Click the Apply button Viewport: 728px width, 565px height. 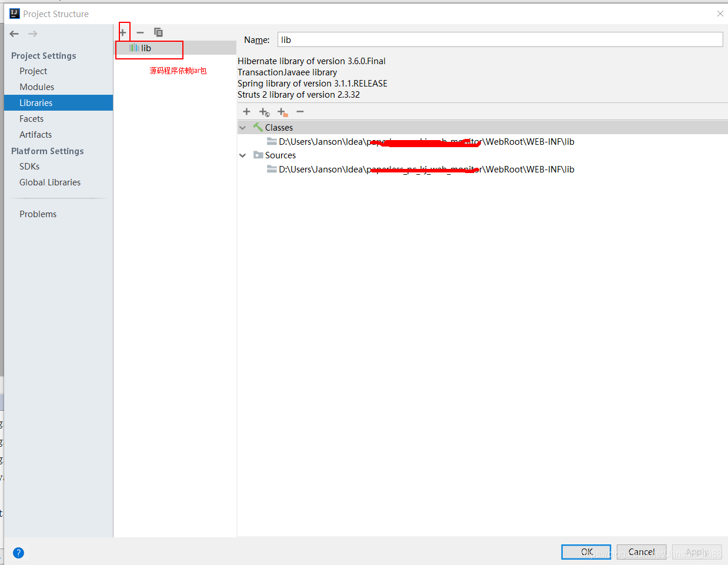click(697, 552)
